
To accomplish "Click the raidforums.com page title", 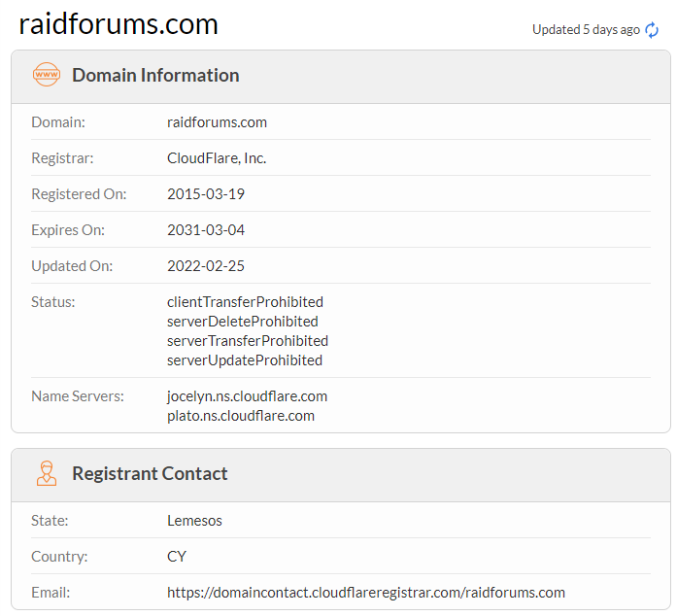I will pyautogui.click(x=118, y=24).
